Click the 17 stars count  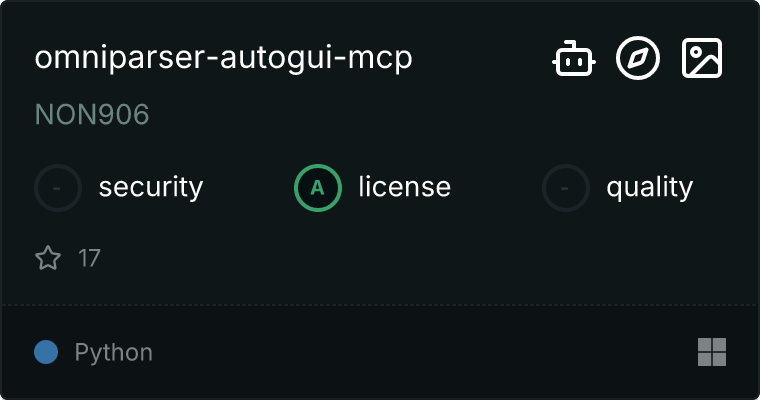(x=89, y=258)
